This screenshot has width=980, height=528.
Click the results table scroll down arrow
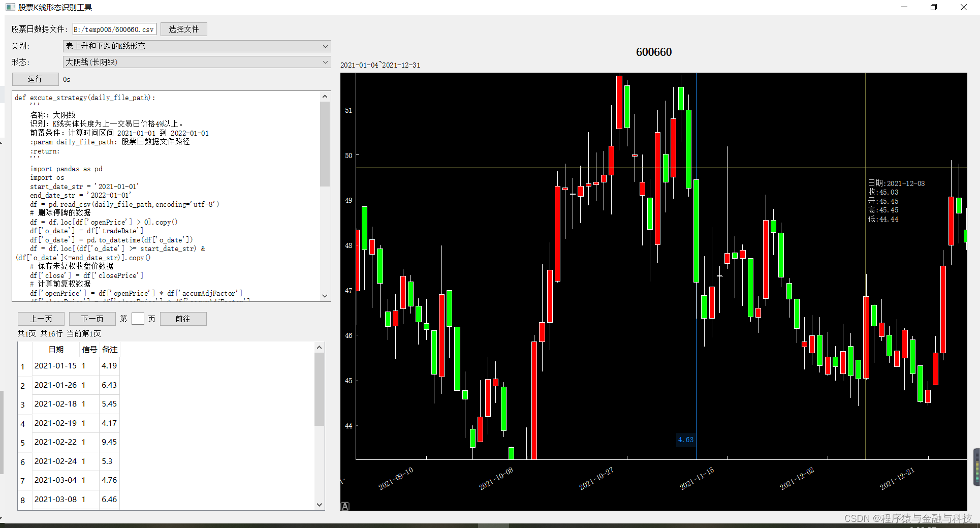point(319,505)
